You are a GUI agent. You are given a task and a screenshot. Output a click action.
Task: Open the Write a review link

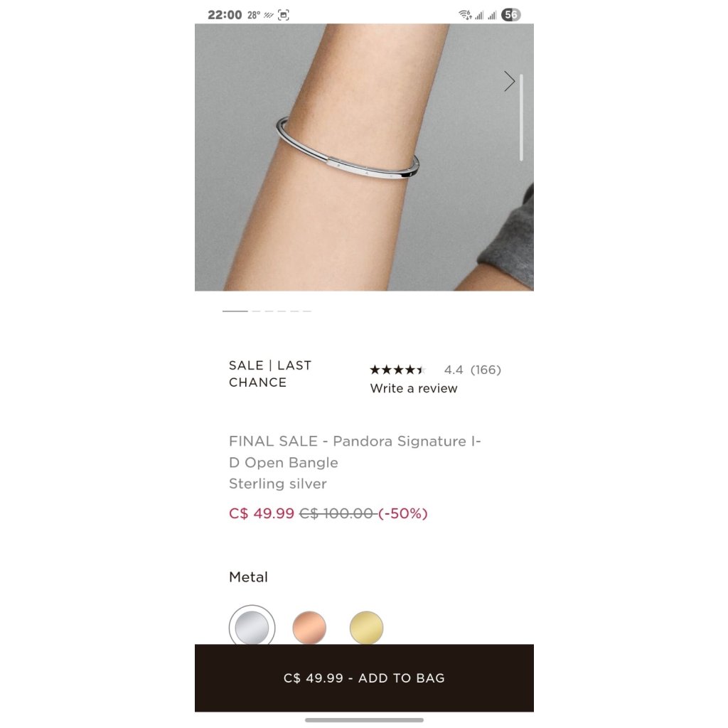413,388
